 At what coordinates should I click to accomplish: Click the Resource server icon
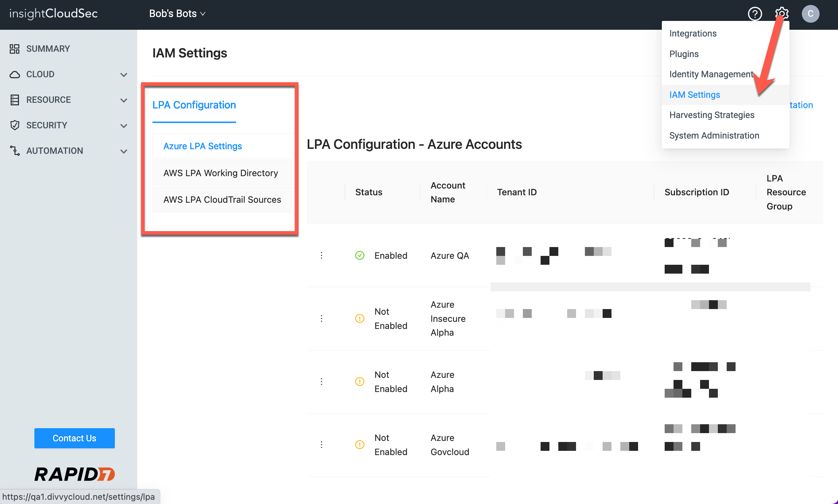tap(15, 100)
